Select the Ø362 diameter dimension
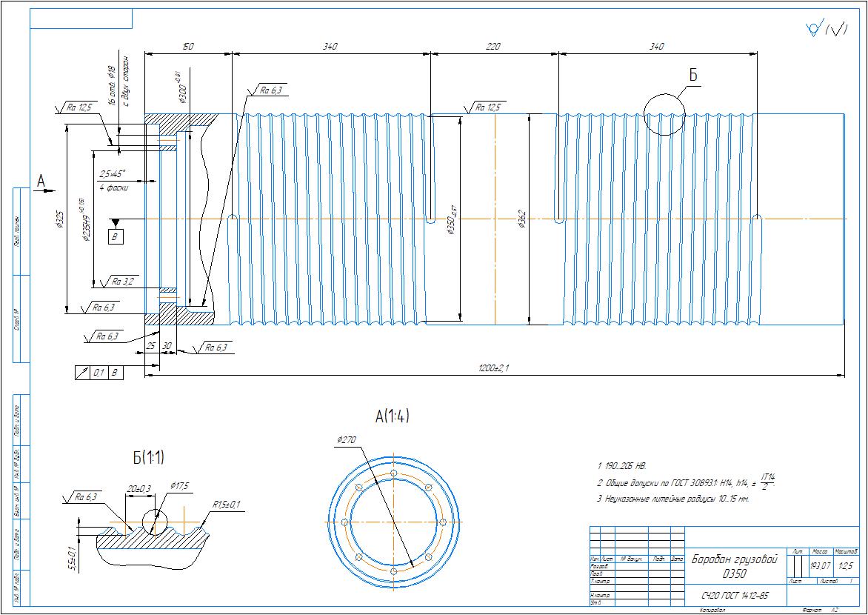The image size is (868, 615). pyautogui.click(x=521, y=220)
